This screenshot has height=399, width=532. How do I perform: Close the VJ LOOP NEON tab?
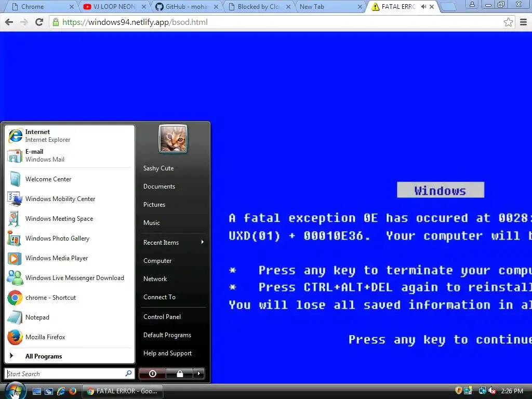144,6
